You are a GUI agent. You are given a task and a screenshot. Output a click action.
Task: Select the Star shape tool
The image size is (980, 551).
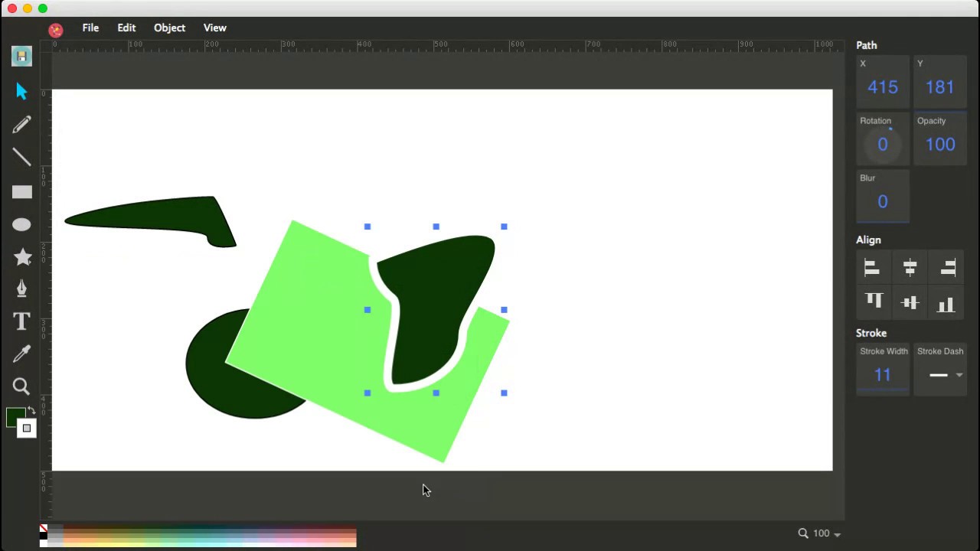click(x=21, y=257)
